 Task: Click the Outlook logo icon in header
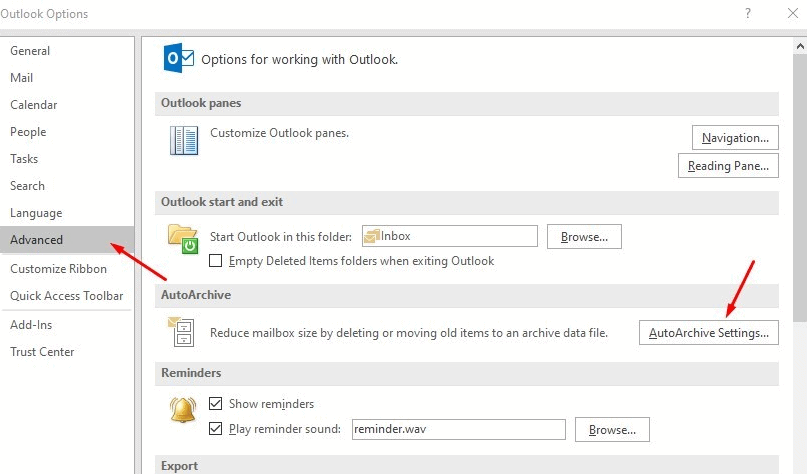[179, 58]
